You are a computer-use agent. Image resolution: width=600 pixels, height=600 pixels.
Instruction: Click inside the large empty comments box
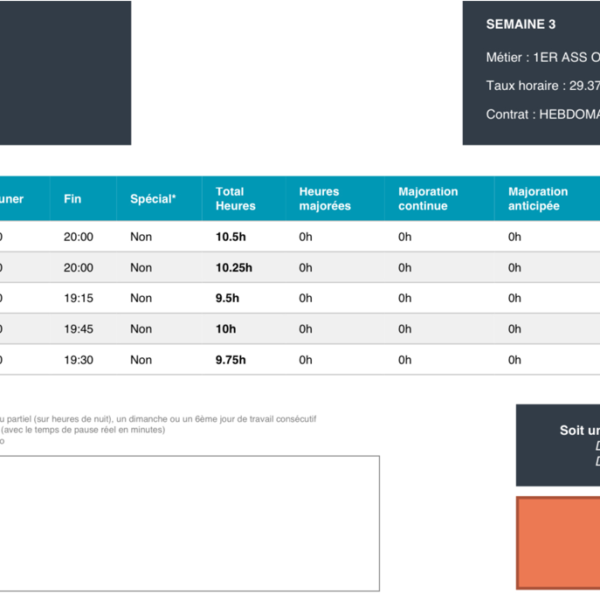tap(189, 523)
